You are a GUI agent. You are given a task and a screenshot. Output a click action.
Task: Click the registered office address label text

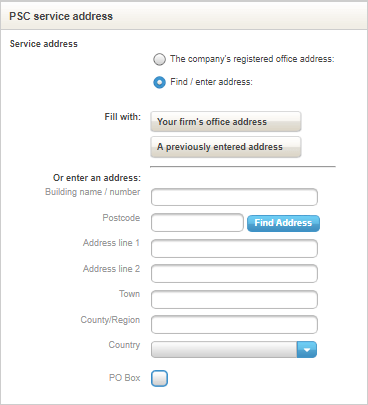tap(252, 59)
